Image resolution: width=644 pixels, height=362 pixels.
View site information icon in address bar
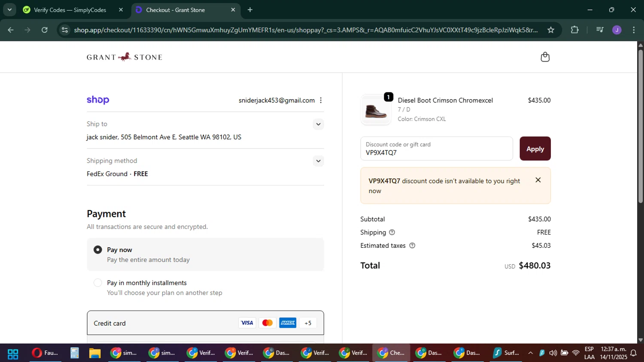pos(65,30)
